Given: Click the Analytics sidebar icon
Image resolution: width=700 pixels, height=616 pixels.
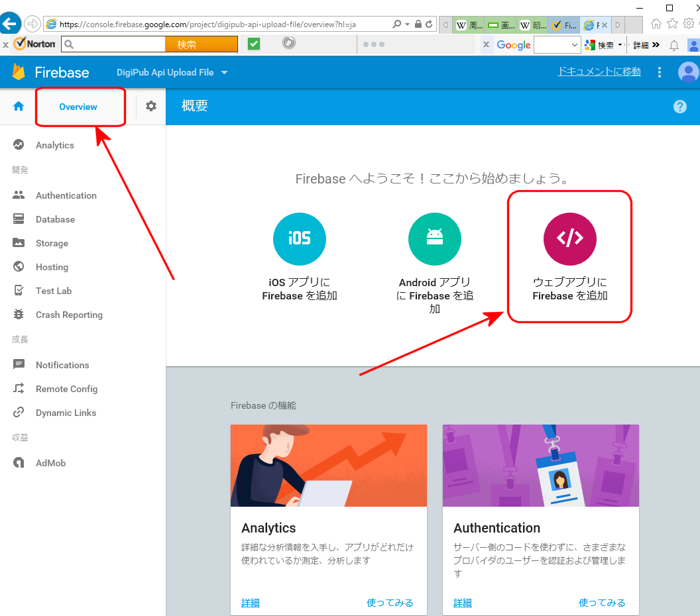Looking at the screenshot, I should [19, 144].
